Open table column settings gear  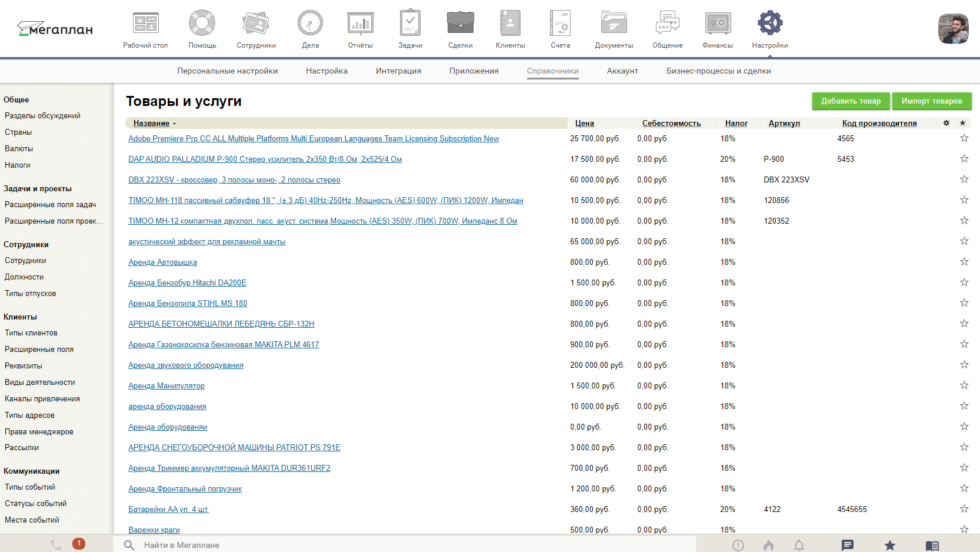point(946,123)
